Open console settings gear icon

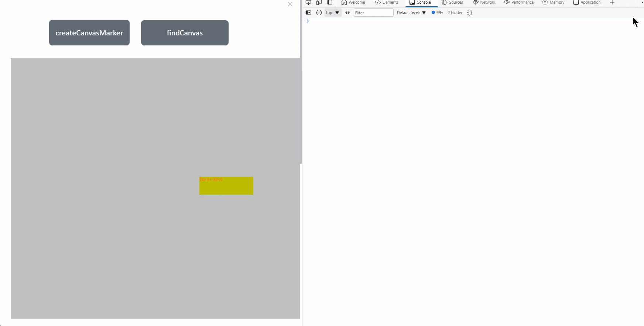[469, 13]
